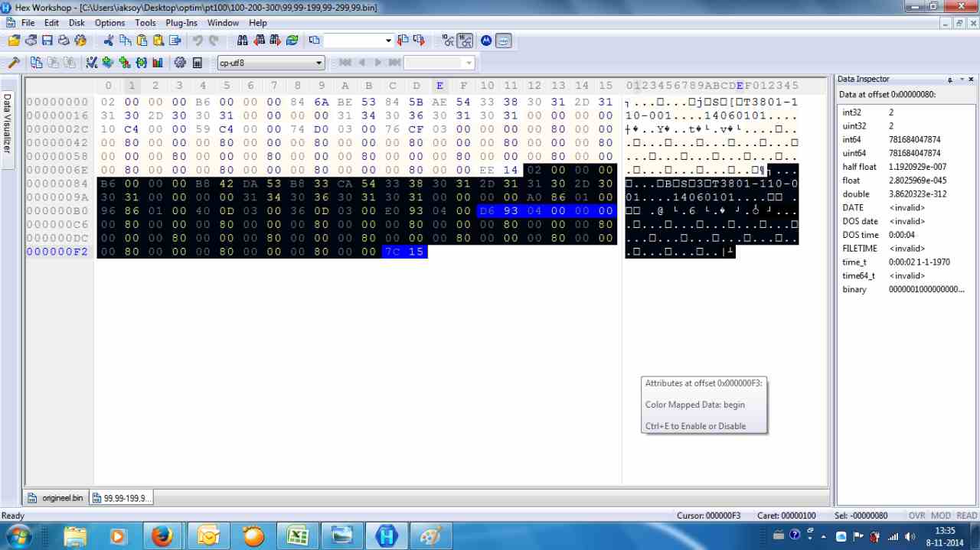Enable Motorola byte order toggle

tap(485, 41)
